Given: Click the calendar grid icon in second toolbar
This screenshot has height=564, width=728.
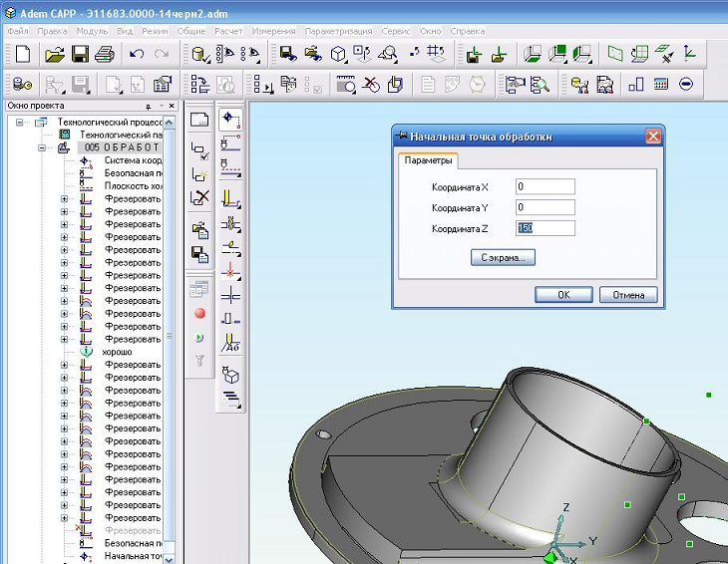Looking at the screenshot, I should (x=660, y=84).
